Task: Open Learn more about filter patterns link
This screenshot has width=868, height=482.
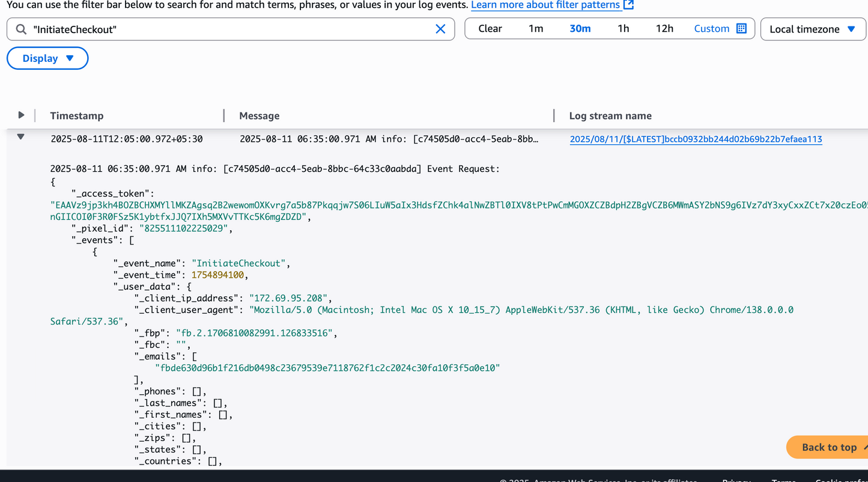Action: tap(545, 5)
